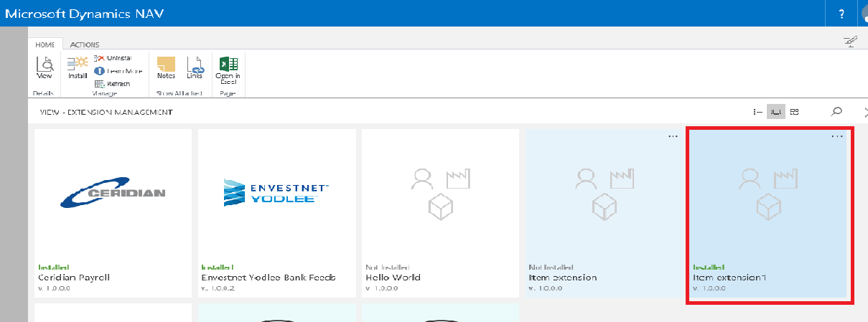
Task: Open the Hello World extension tile
Action: pyautogui.click(x=440, y=213)
